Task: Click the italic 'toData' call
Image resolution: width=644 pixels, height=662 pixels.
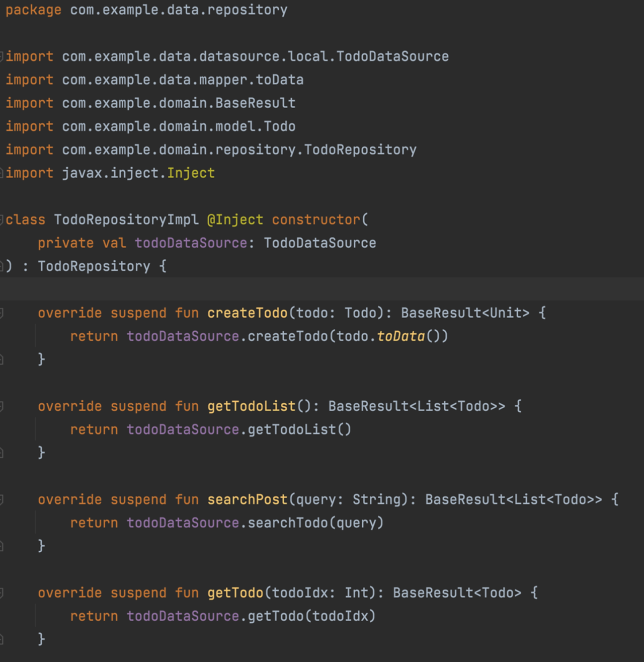Action: click(401, 336)
